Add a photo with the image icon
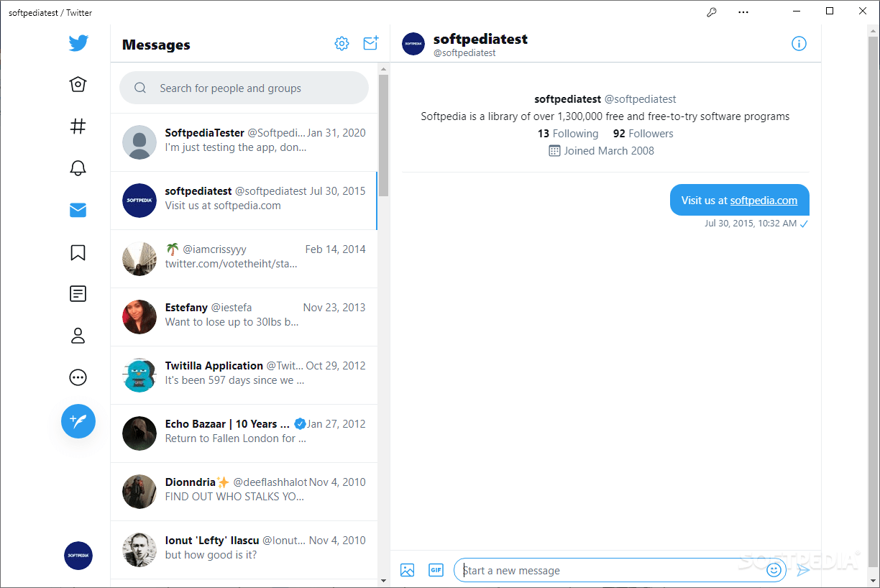Image resolution: width=880 pixels, height=588 pixels. [x=407, y=570]
